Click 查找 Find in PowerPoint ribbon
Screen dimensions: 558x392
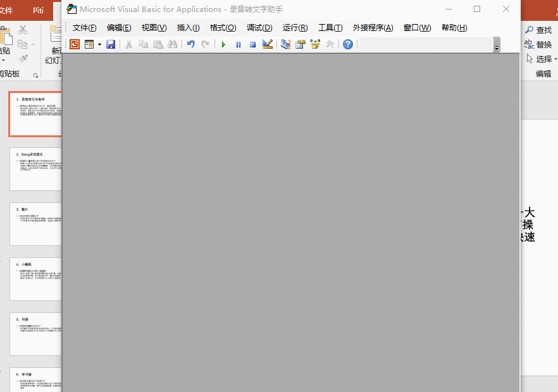[538, 30]
